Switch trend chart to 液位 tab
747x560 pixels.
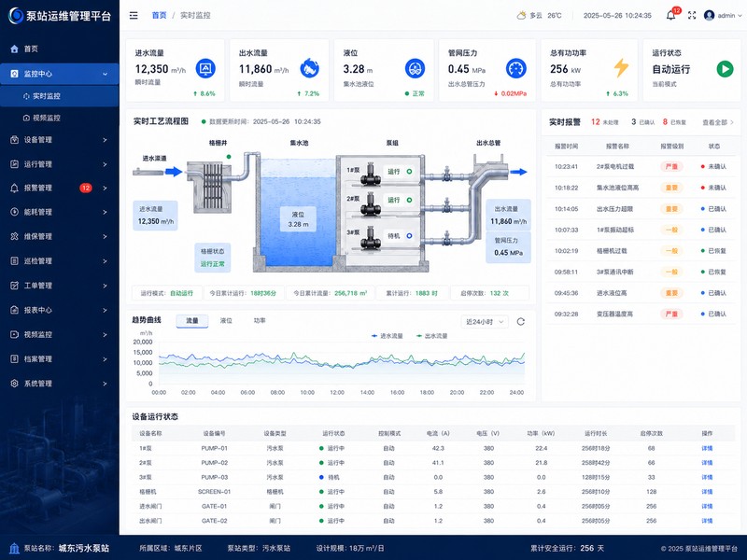pos(226,321)
